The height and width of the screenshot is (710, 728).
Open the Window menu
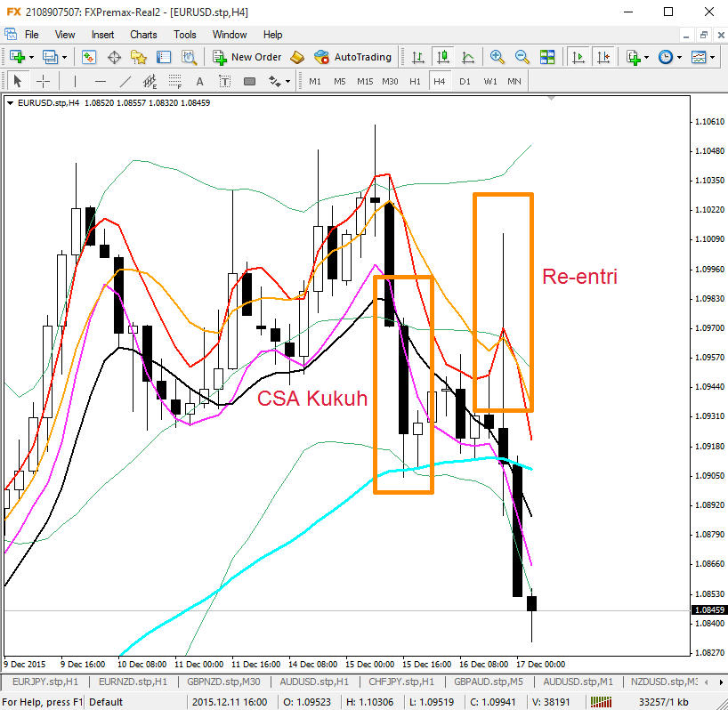(x=230, y=35)
